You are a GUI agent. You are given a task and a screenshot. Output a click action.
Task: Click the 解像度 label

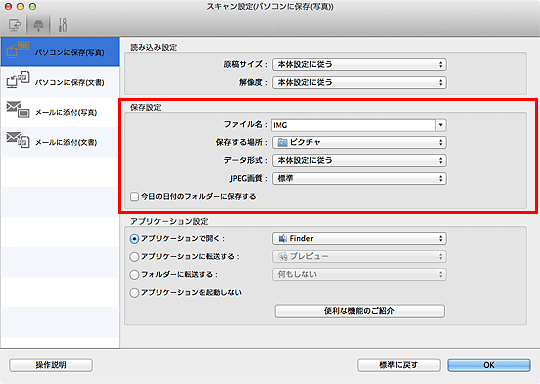pyautogui.click(x=253, y=82)
